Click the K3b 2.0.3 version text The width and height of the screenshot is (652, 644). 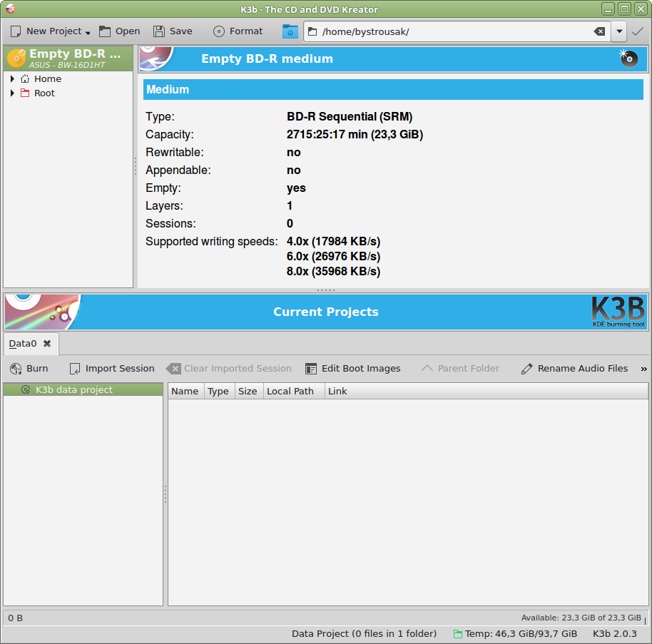(615, 633)
